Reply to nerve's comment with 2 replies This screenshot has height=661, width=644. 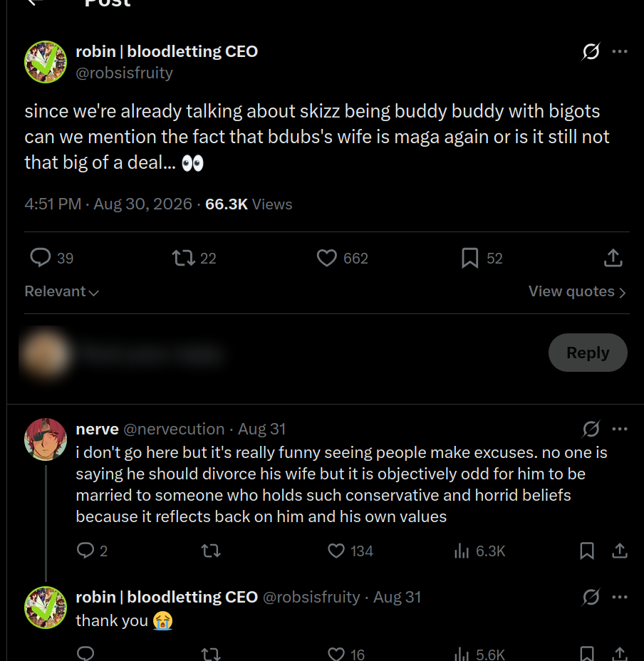92,551
